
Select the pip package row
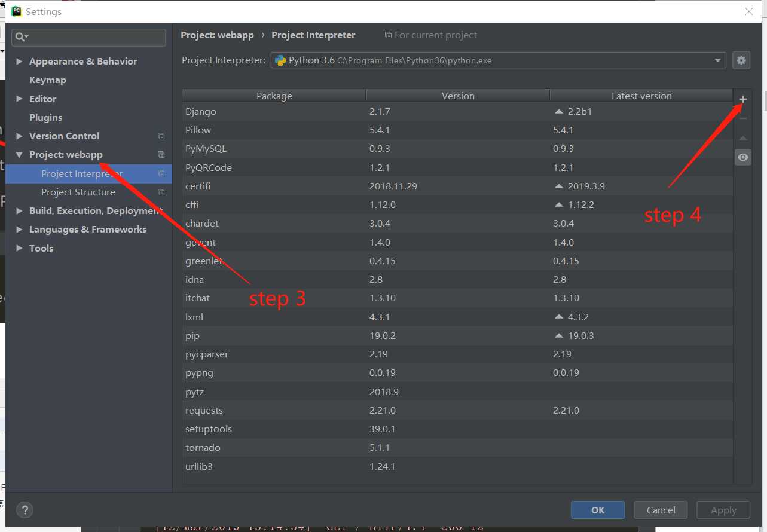pyautogui.click(x=457, y=335)
